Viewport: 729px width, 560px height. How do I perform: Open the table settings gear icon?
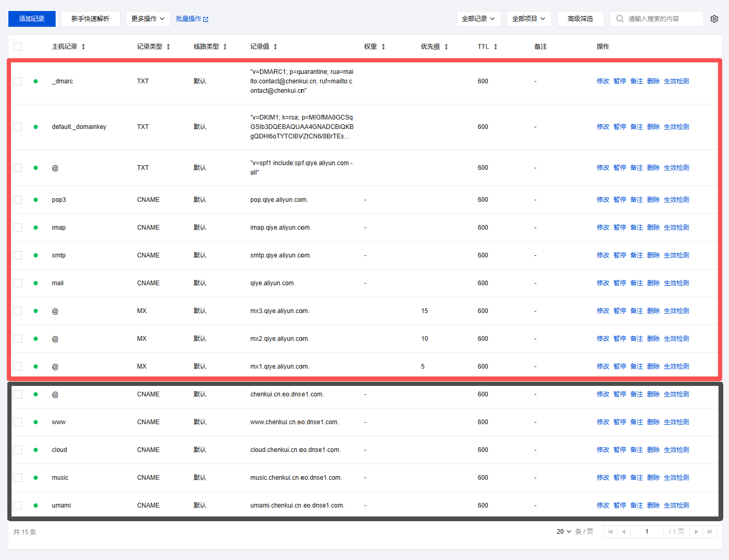pos(714,19)
